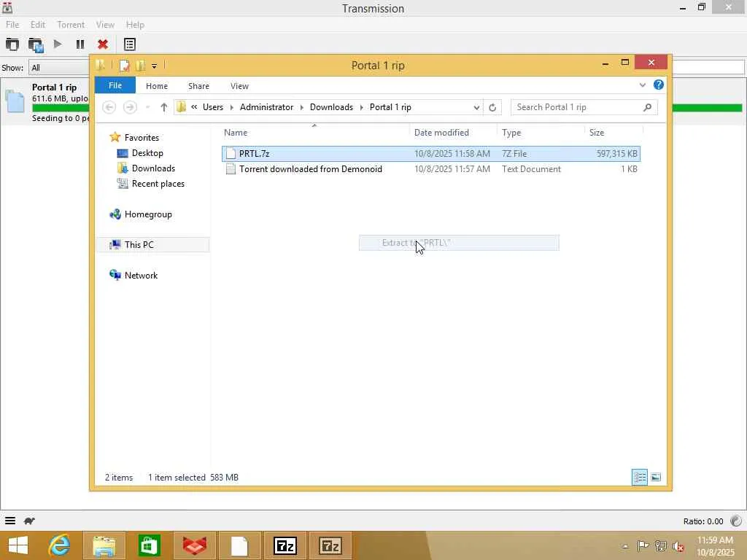Open Transmission Edit menu
The width and height of the screenshot is (747, 560).
click(38, 25)
